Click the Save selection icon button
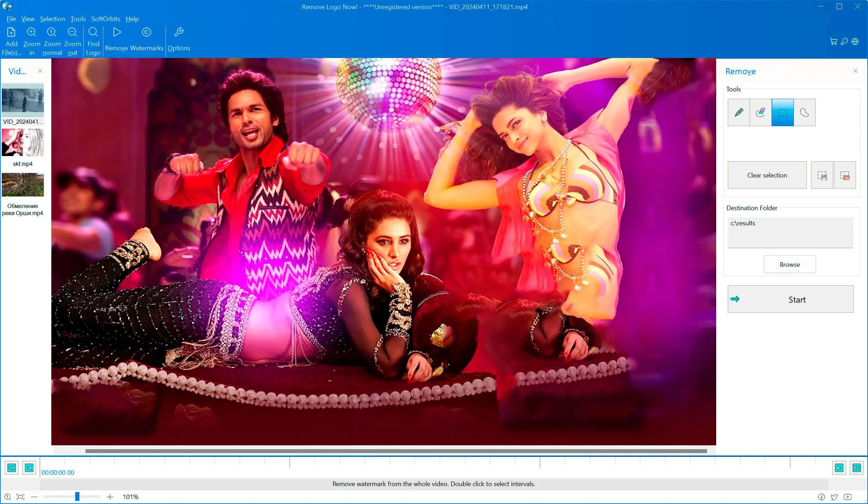The image size is (868, 504). point(822,175)
